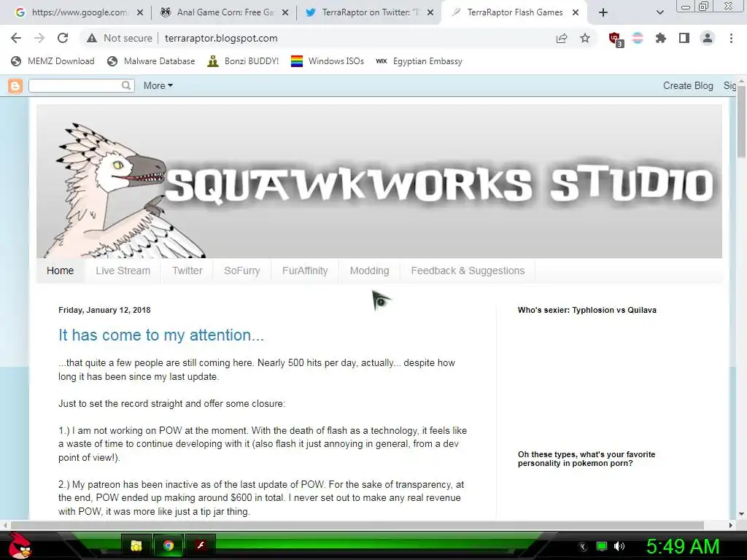
Task: Share this page via address bar icon
Action: (562, 38)
